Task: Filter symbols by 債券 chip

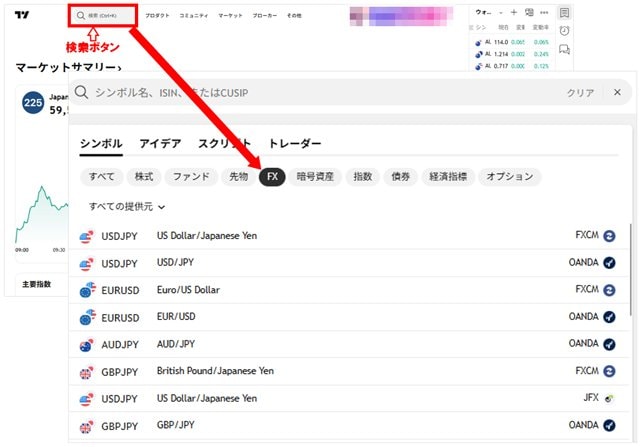Action: [x=400, y=177]
